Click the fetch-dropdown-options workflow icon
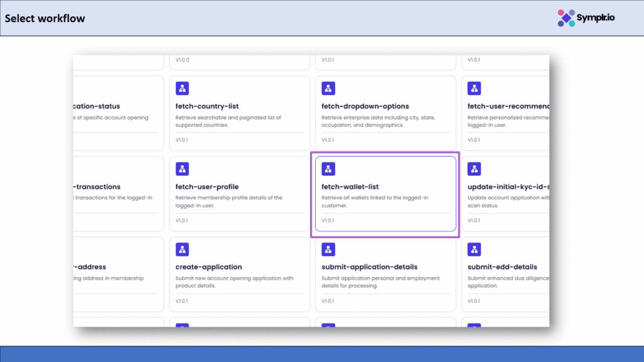The height and width of the screenshot is (362, 644). point(328,89)
